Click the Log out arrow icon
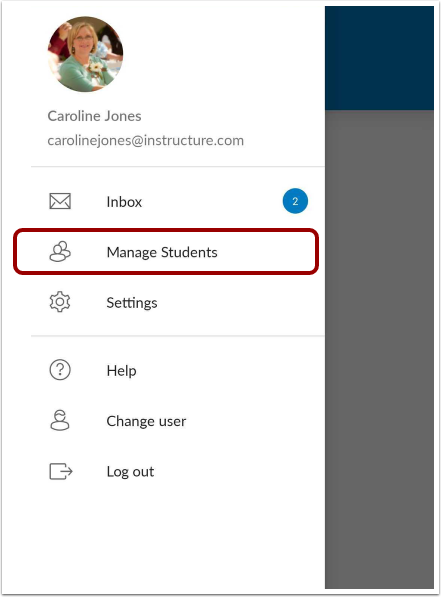 click(61, 471)
